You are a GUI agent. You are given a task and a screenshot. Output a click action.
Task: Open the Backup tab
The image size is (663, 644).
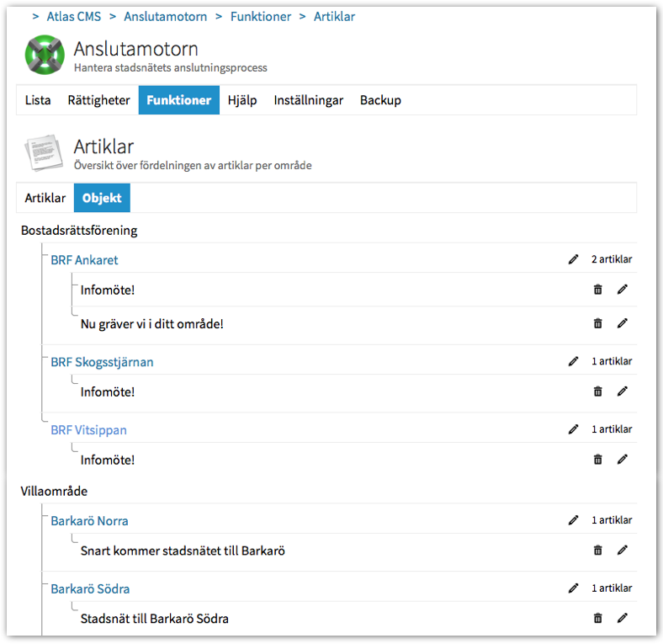point(380,100)
